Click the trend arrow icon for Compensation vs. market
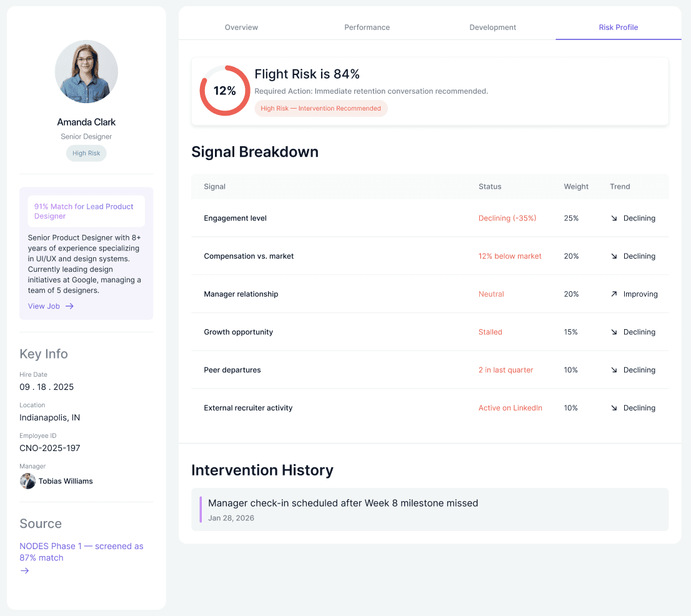 614,256
